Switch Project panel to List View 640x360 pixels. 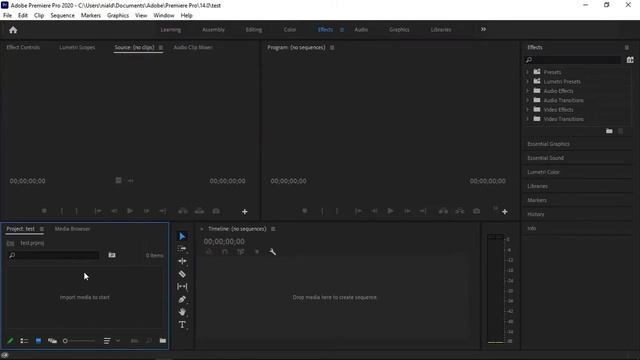point(24,340)
